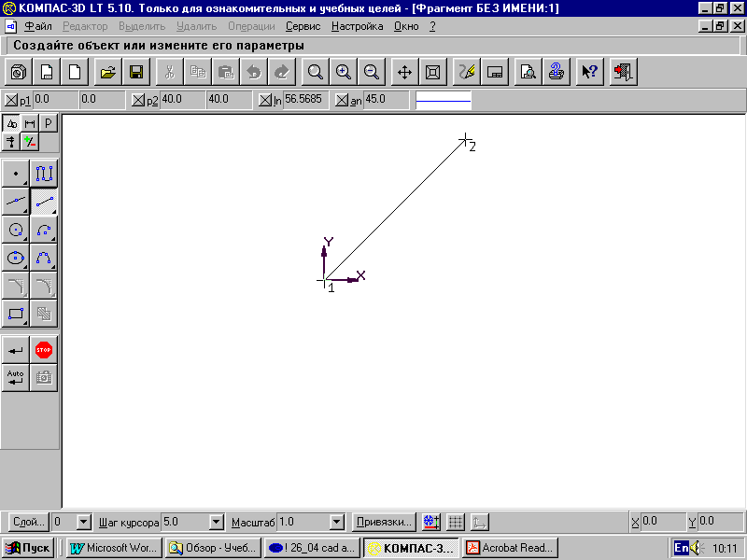Click the status bar X coordinate field
Screen dimensions: 747x560
pyautogui.click(x=664, y=523)
